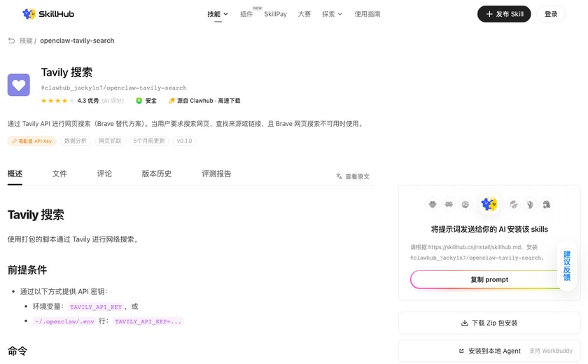Open the 大赛 nav item

pyautogui.click(x=304, y=14)
